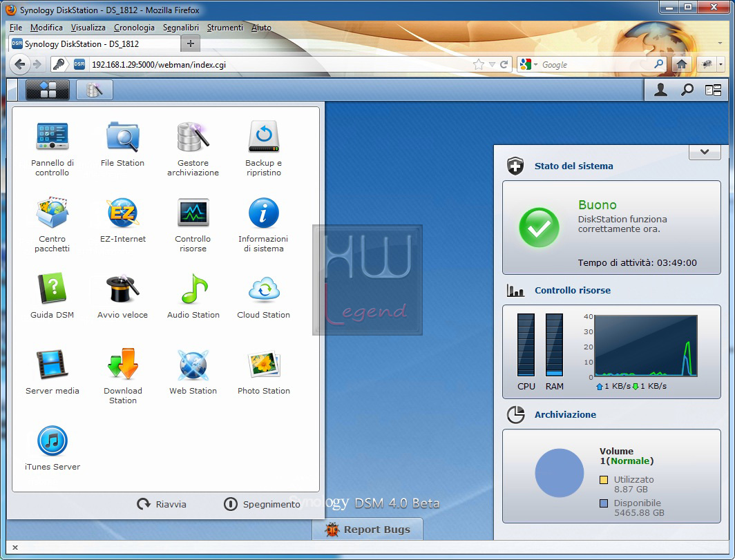Open the DSM user options icon

coord(660,90)
